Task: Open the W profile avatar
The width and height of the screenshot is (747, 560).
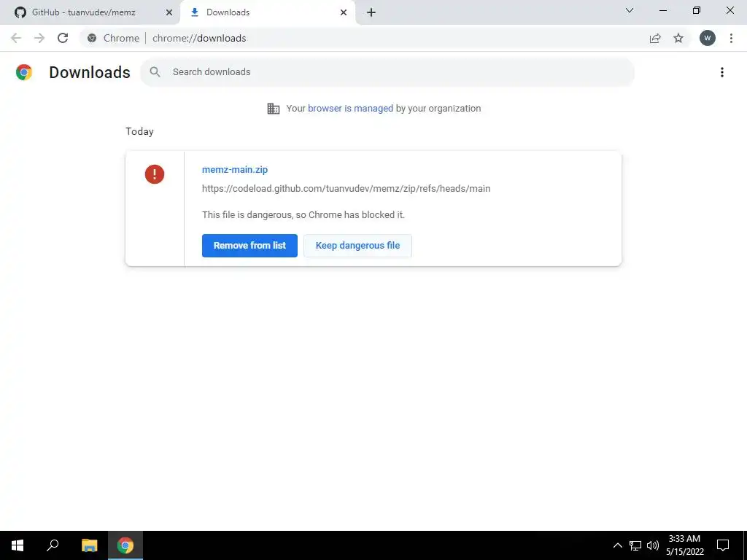Action: coord(708,38)
